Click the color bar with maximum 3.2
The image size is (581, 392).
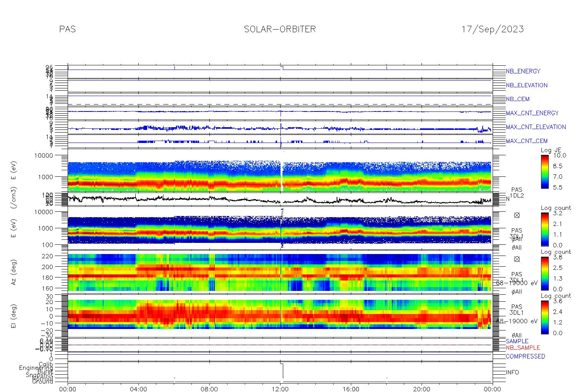544,229
